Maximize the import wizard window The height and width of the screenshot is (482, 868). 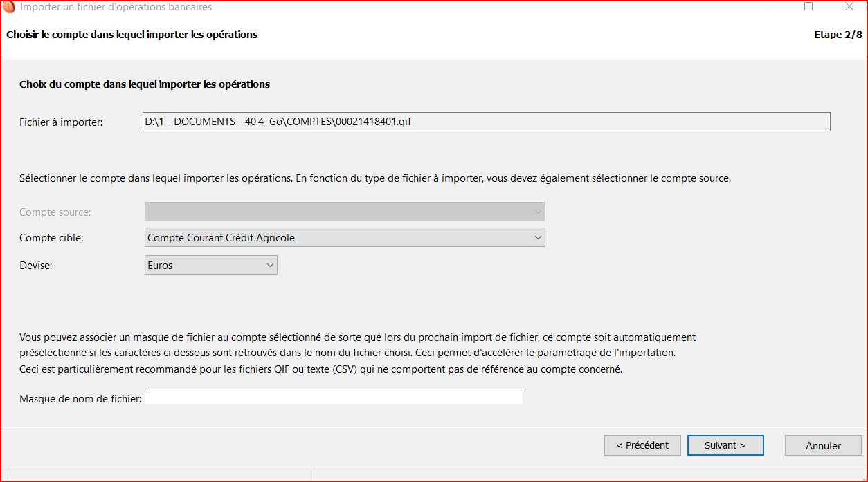tap(808, 6)
